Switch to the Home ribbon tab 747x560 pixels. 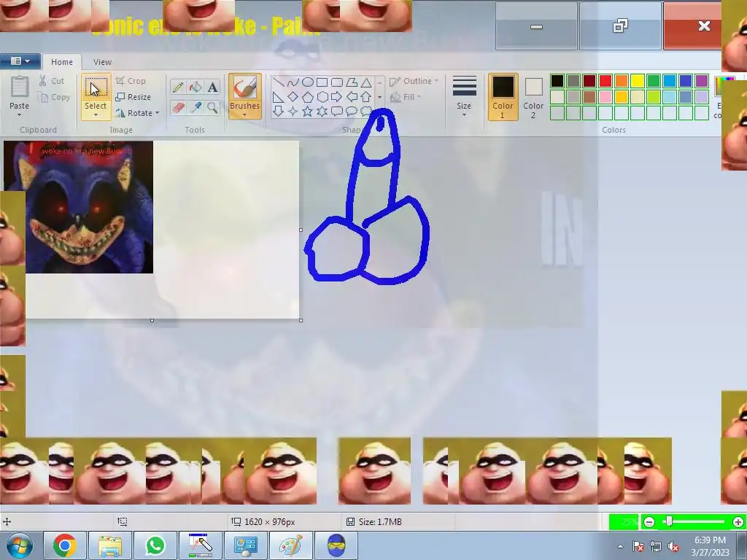pos(62,62)
